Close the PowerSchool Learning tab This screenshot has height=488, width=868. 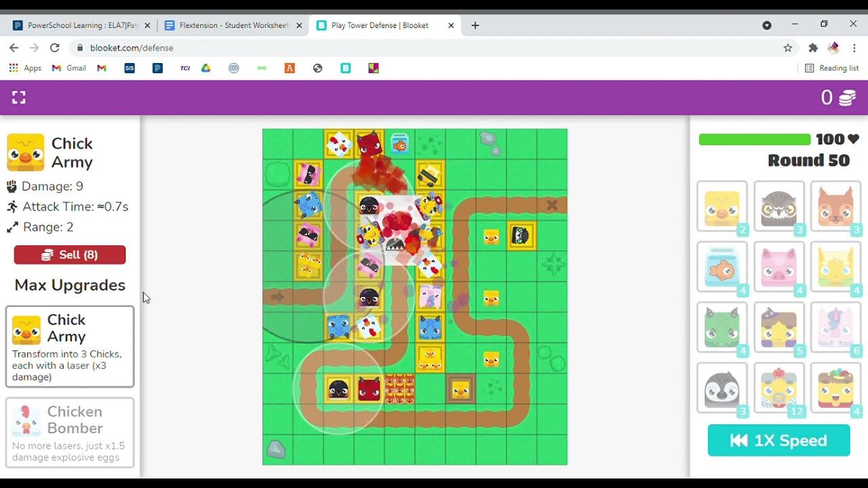click(148, 25)
